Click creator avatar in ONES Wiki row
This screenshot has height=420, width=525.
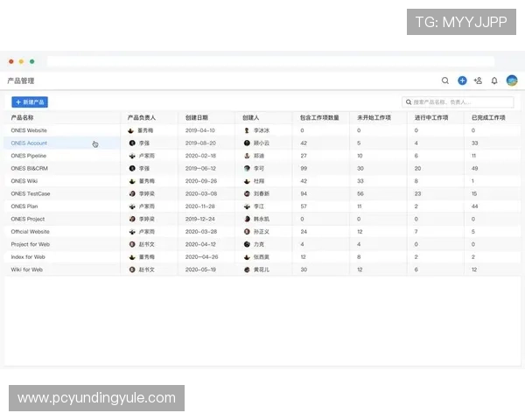247,181
